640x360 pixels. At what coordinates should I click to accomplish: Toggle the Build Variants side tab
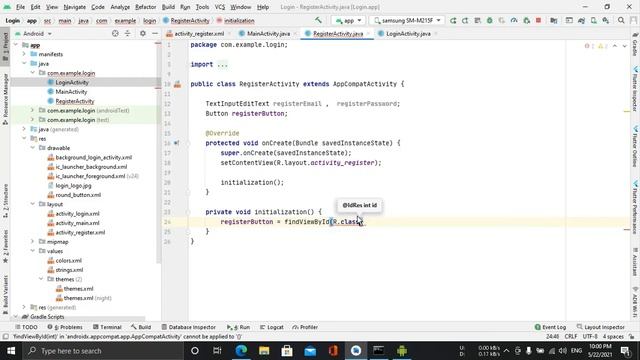[x=5, y=294]
